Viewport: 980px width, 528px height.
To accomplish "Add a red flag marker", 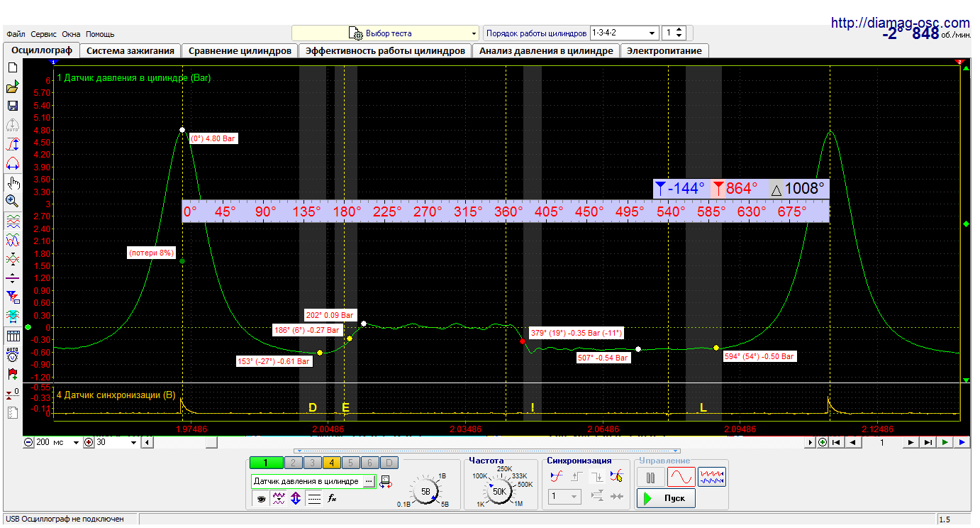I will tap(12, 373).
